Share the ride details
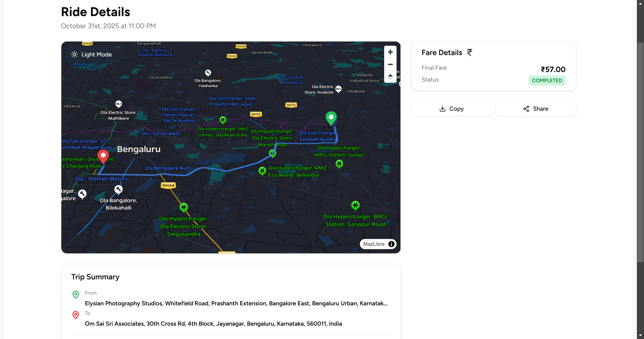The image size is (644, 339). point(535,109)
